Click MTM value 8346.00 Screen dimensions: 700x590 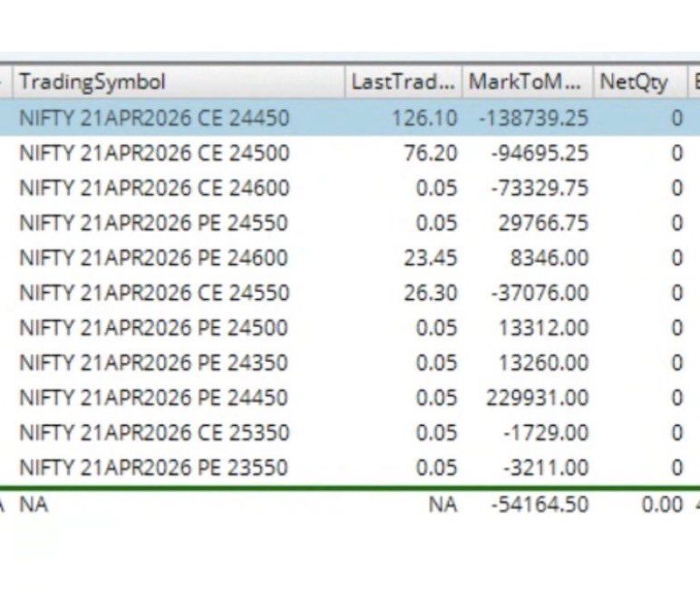549,258
